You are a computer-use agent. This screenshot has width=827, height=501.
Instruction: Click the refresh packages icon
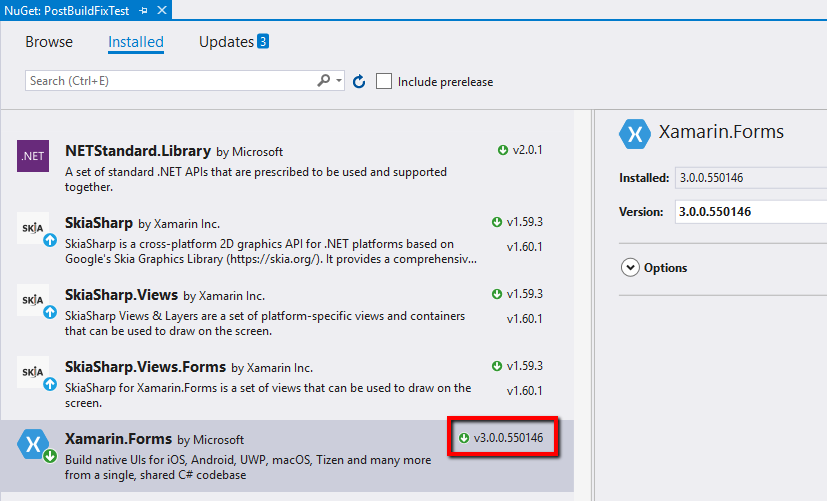tap(359, 81)
